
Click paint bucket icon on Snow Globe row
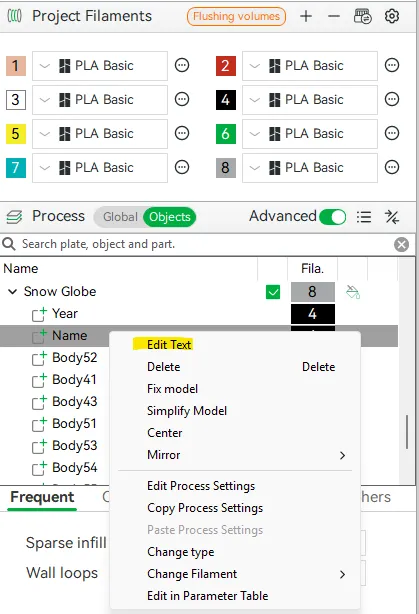(x=353, y=292)
